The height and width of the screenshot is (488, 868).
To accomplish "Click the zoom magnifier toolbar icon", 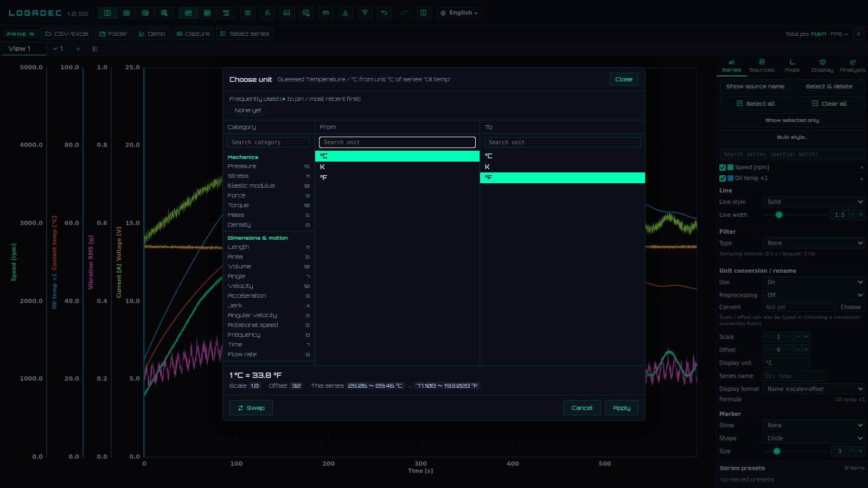I will pos(164,13).
